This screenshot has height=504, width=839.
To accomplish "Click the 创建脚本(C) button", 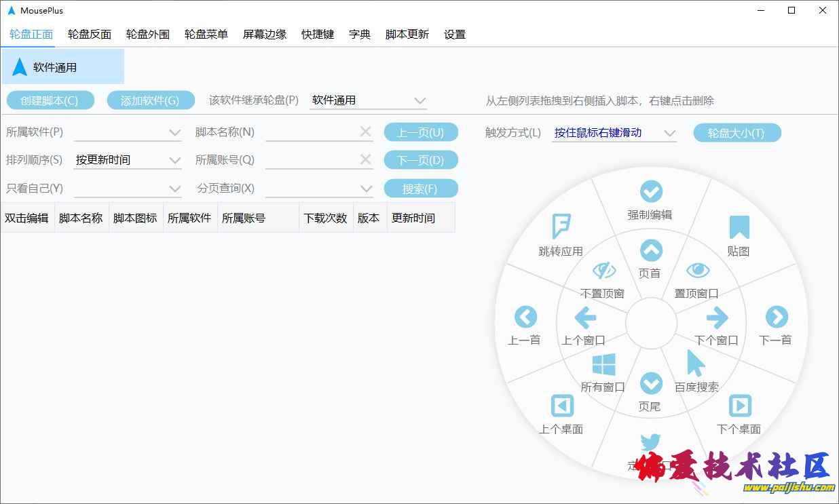I will [49, 100].
